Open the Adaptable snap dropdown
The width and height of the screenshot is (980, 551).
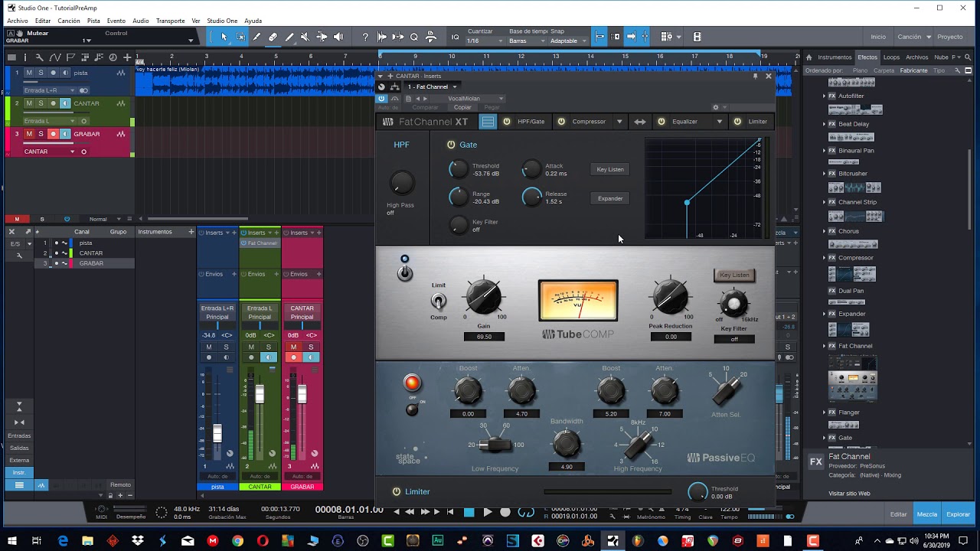coord(568,41)
